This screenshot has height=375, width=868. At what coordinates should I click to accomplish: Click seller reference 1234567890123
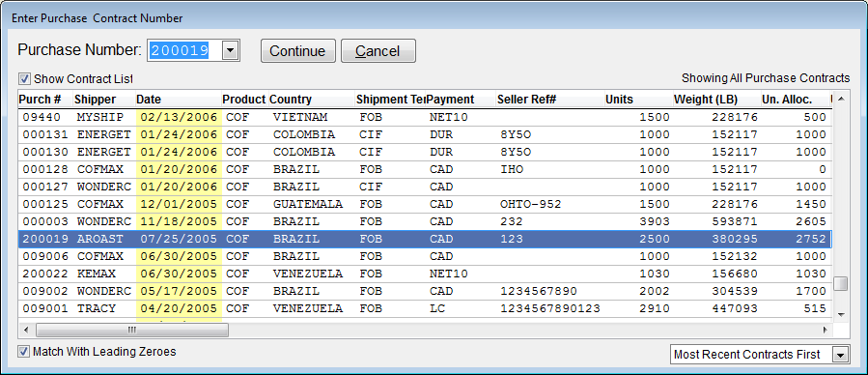549,308
